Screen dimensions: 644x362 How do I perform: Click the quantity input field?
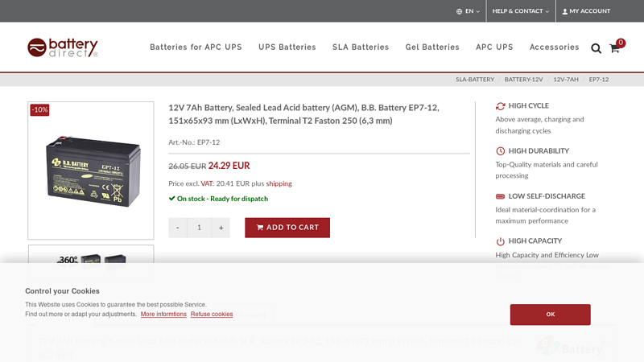[199, 228]
